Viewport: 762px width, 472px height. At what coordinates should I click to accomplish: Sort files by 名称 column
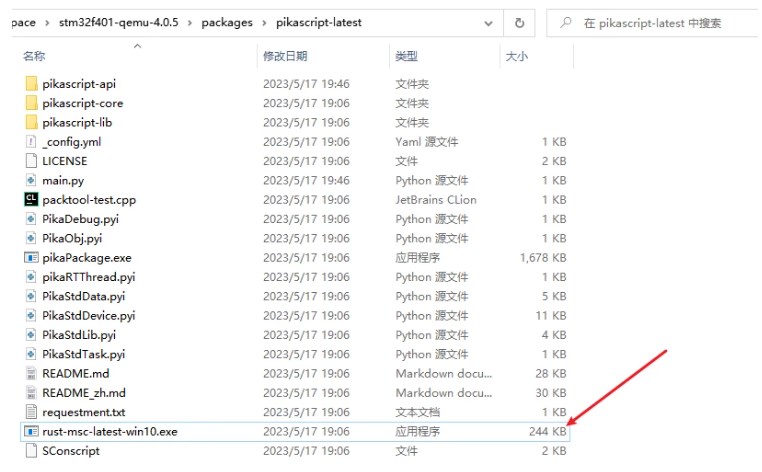[x=34, y=56]
